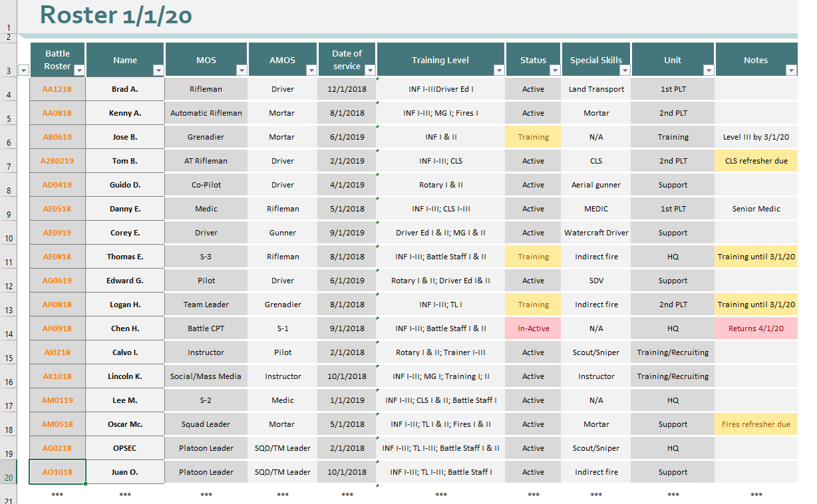
Task: Open the Battle Roster filter dropdown
Action: tap(79, 70)
